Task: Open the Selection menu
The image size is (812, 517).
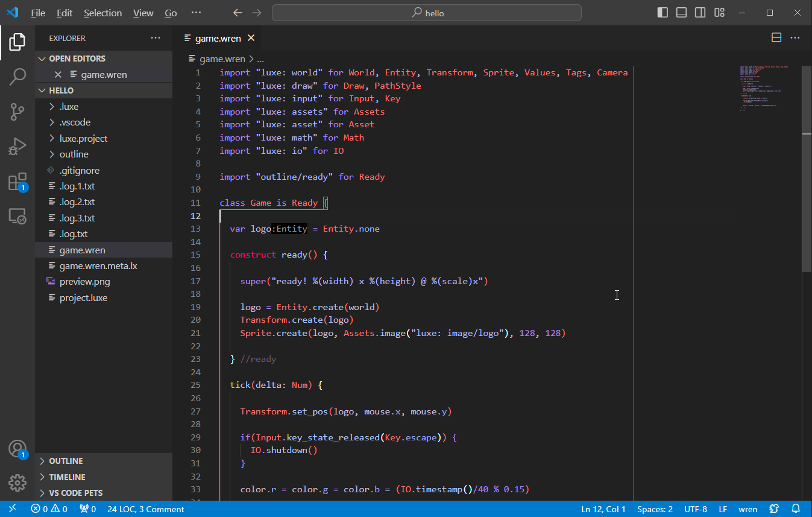Action: pyautogui.click(x=102, y=13)
